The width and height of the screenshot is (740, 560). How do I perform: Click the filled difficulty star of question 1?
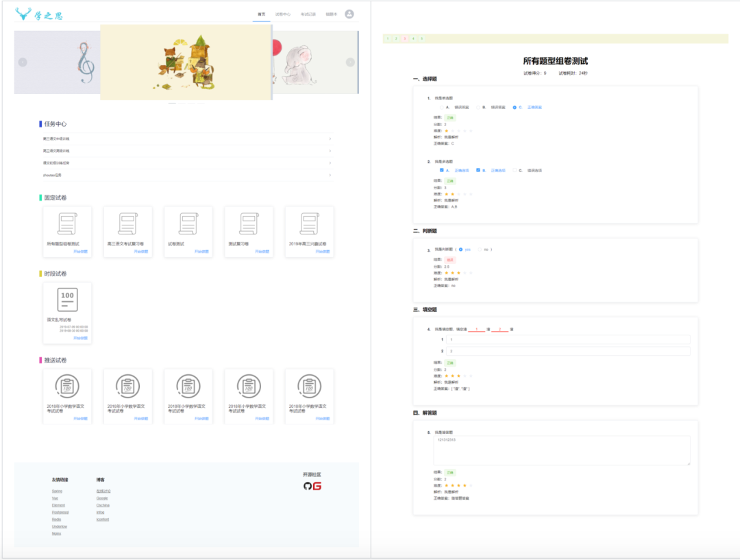tap(447, 131)
